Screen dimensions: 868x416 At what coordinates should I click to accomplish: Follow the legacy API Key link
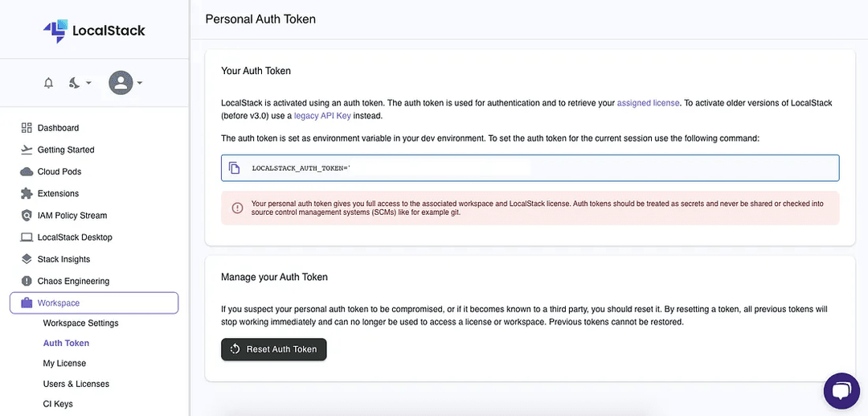pyautogui.click(x=322, y=117)
